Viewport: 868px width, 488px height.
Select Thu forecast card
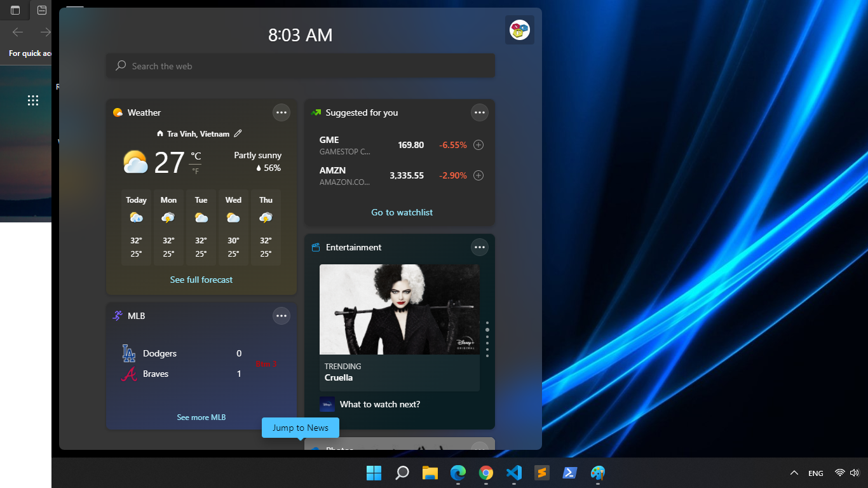click(266, 227)
